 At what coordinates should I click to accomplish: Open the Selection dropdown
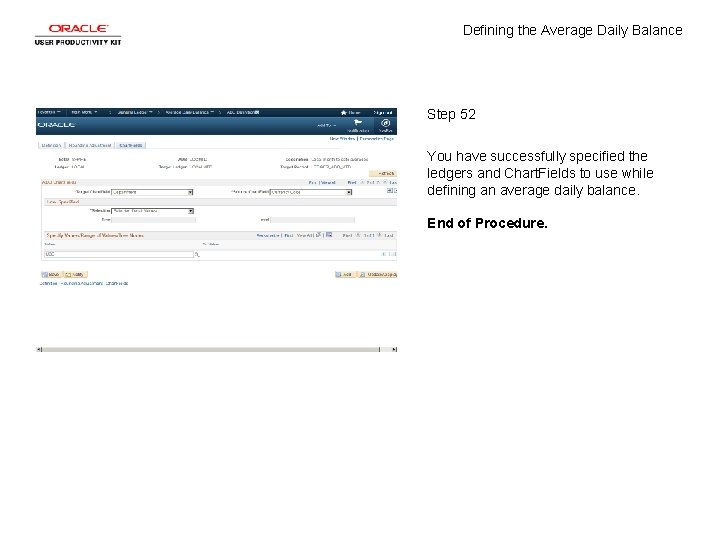pyautogui.click(x=152, y=211)
